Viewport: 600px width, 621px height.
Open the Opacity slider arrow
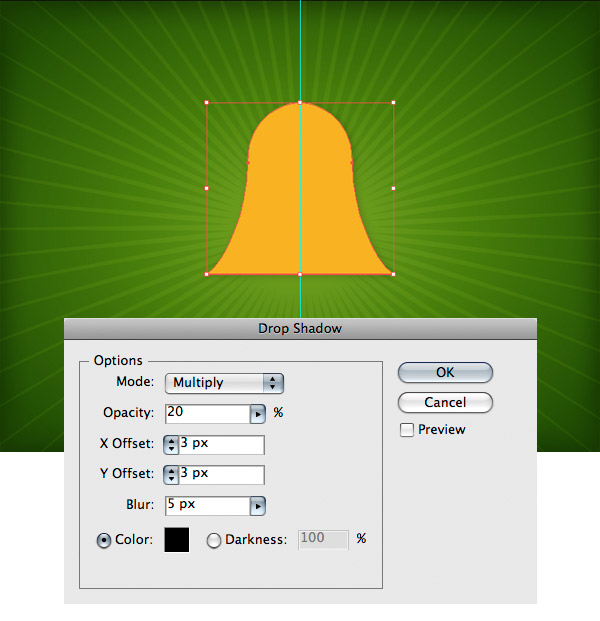pos(258,414)
